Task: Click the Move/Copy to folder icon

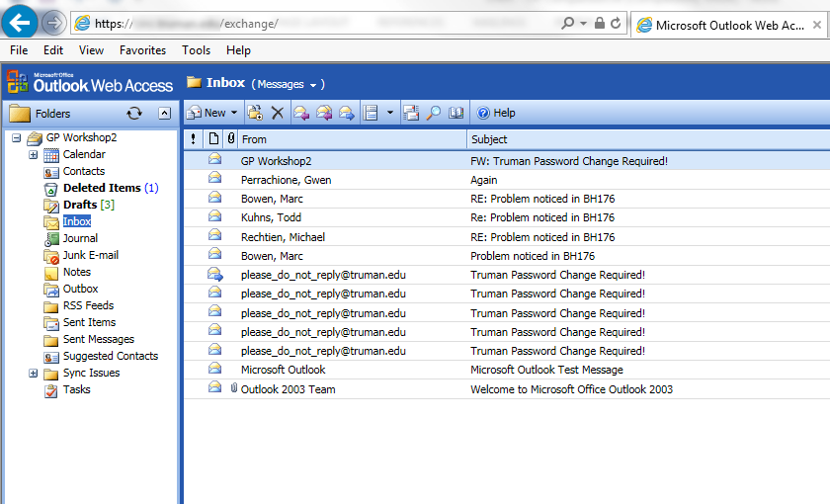Action: pos(255,113)
